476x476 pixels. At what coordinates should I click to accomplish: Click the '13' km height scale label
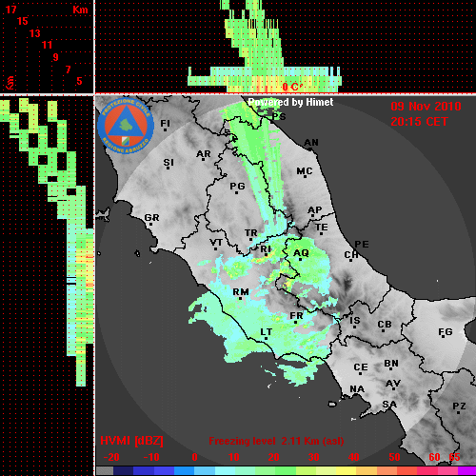click(x=35, y=33)
